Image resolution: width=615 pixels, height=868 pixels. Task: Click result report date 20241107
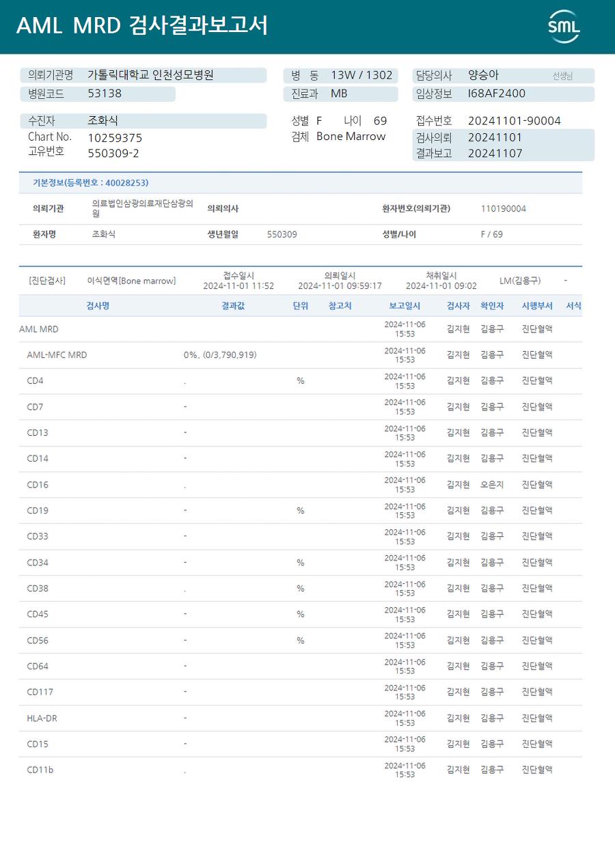tap(495, 154)
